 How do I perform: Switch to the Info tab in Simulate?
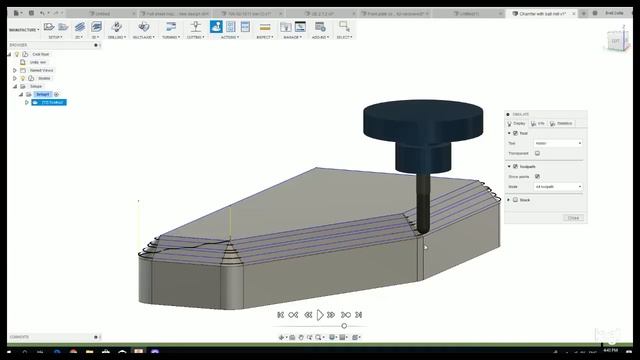538,123
